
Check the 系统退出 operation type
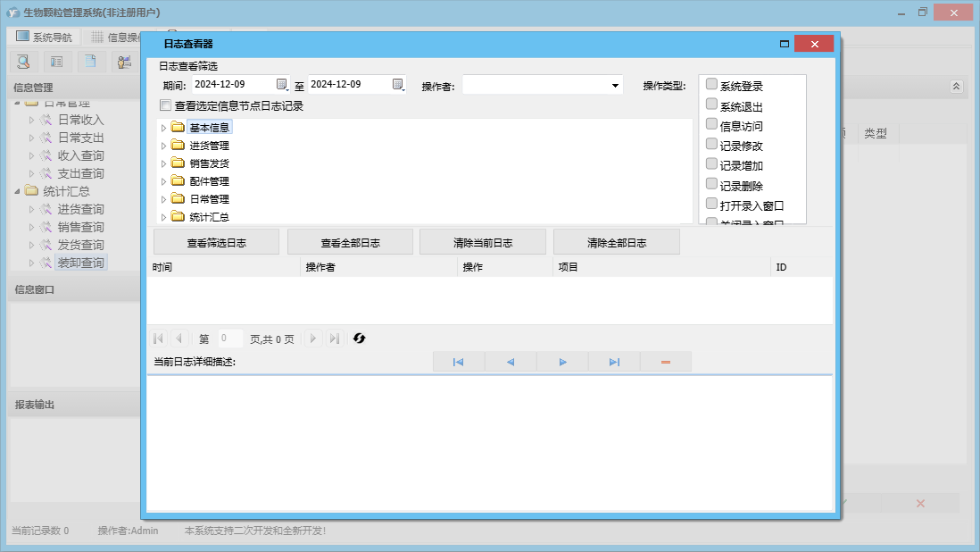coord(711,104)
